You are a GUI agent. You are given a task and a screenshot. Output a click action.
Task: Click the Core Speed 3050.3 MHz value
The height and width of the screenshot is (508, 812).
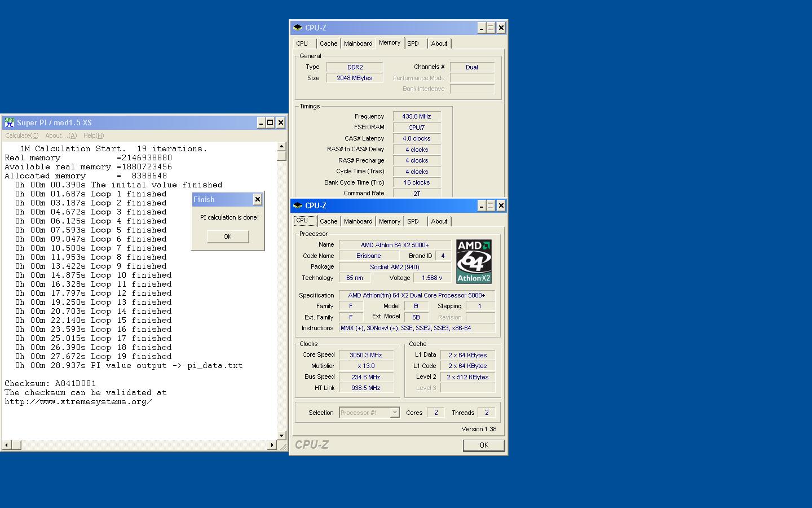click(x=366, y=355)
